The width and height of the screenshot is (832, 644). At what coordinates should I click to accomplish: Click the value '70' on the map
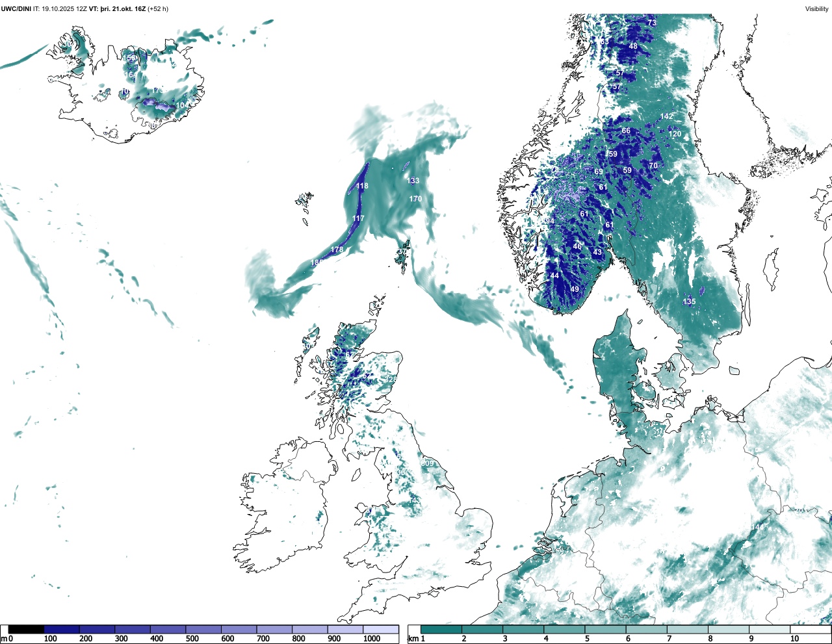pyautogui.click(x=653, y=166)
